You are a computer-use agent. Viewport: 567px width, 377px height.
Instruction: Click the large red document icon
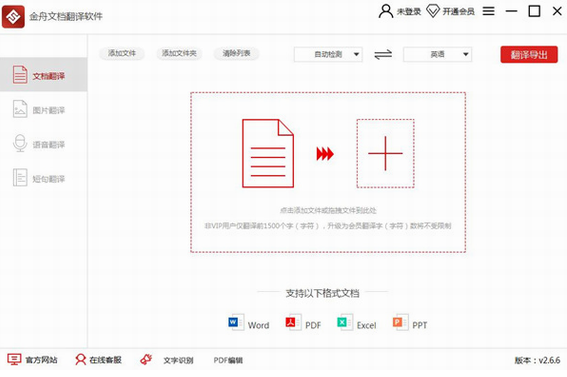[x=268, y=153]
